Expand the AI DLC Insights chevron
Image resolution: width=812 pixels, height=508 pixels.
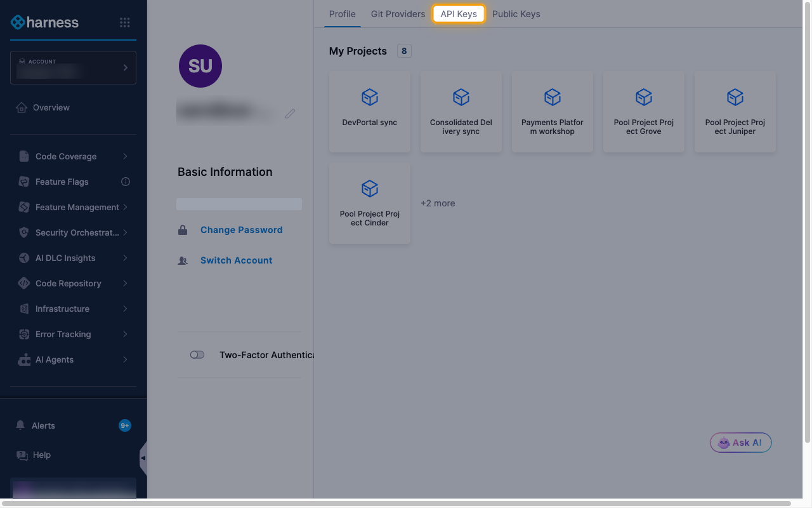[x=125, y=258]
